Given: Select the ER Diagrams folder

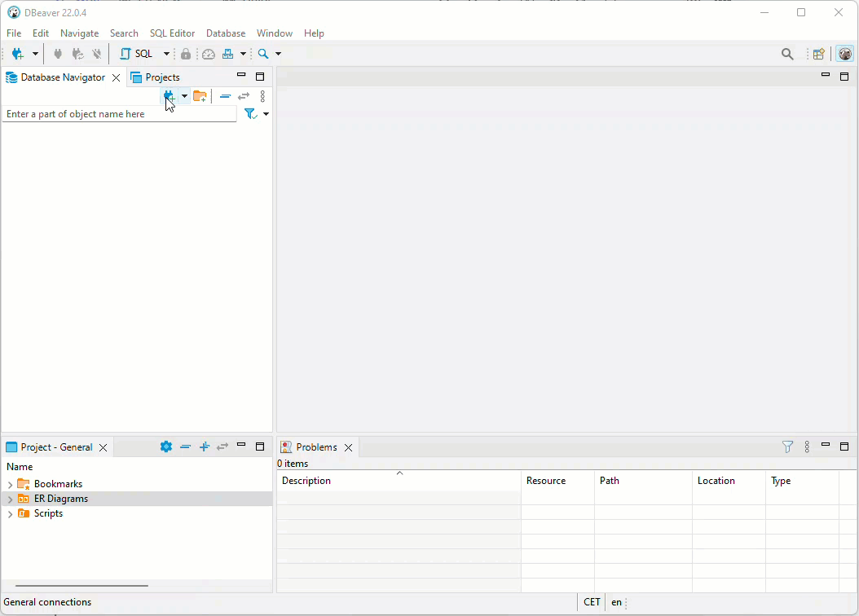Looking at the screenshot, I should [61, 499].
